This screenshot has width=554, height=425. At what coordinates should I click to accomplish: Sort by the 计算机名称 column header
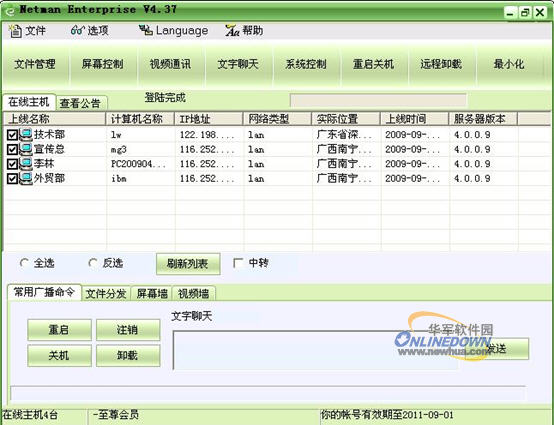pyautogui.click(x=141, y=119)
